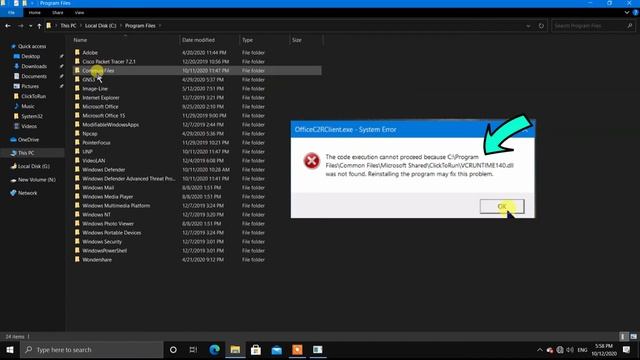
Task: Select the GNS3 folder icon
Action: click(x=77, y=79)
